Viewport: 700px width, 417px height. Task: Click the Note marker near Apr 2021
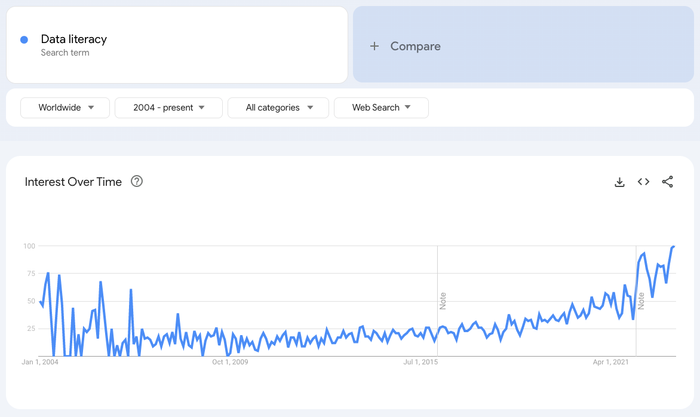coord(641,301)
